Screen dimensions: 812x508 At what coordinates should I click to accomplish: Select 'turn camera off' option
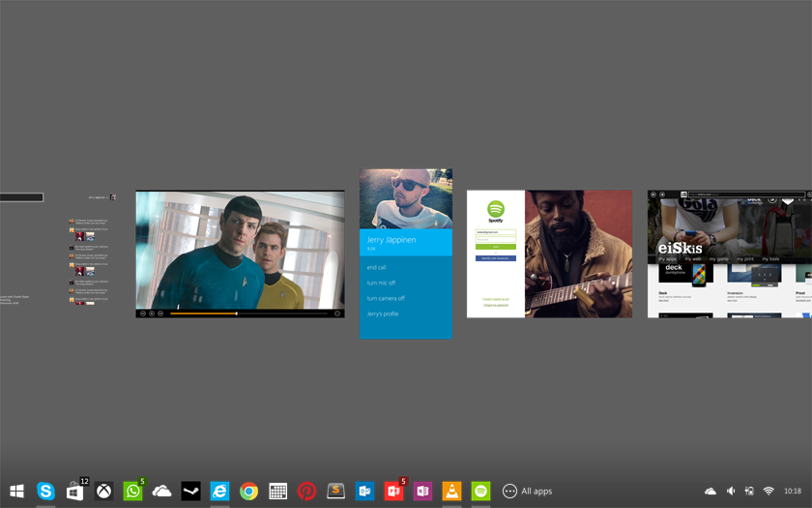(386, 299)
